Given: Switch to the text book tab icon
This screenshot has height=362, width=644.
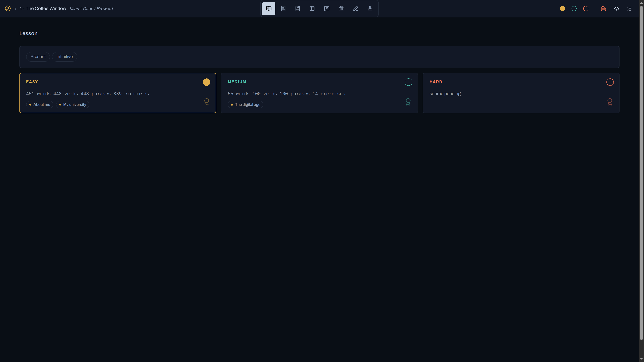Looking at the screenshot, I should (283, 9).
